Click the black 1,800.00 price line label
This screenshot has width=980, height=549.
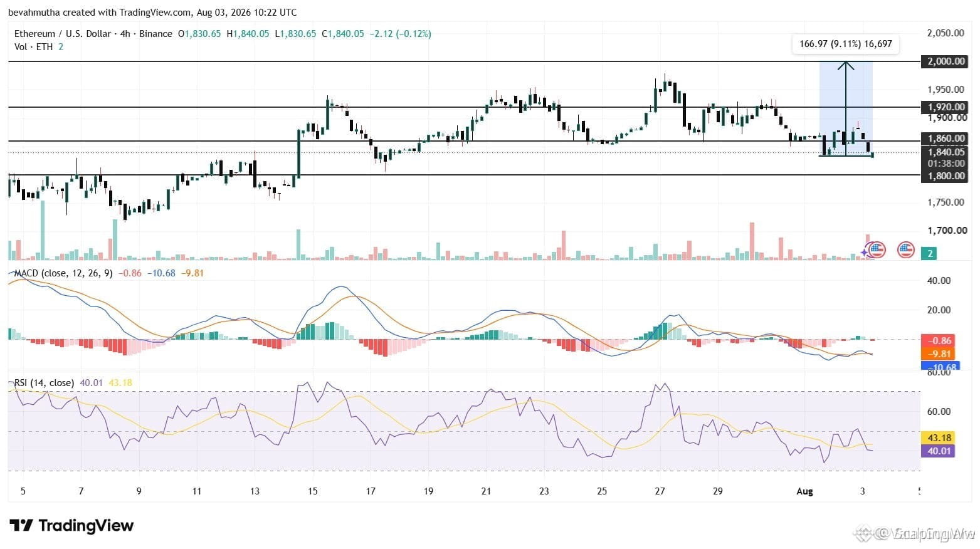point(946,176)
